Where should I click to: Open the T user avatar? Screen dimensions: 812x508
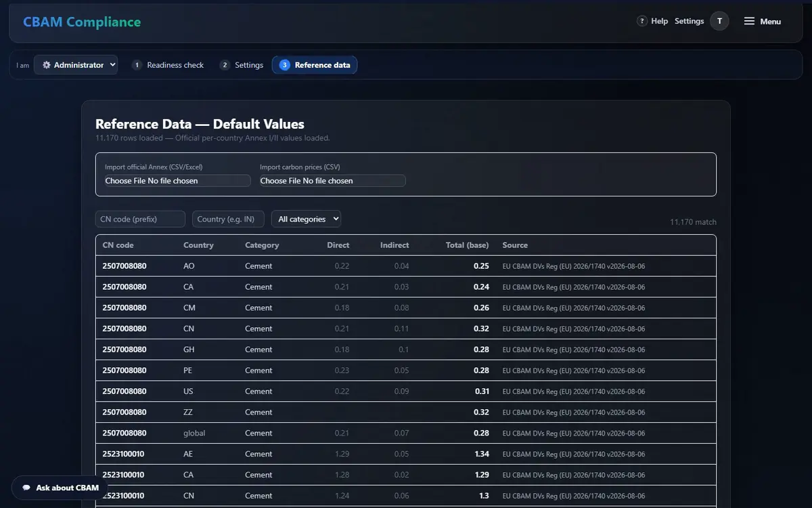[719, 21]
